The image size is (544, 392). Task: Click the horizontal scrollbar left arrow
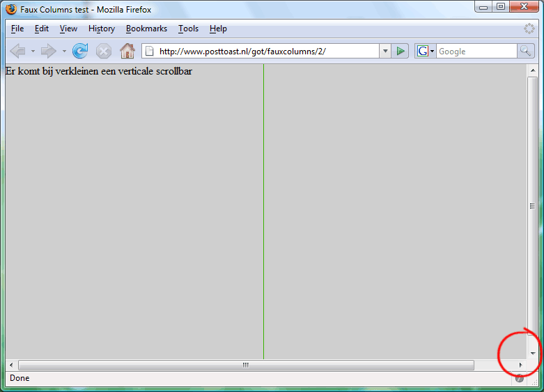tap(11, 365)
